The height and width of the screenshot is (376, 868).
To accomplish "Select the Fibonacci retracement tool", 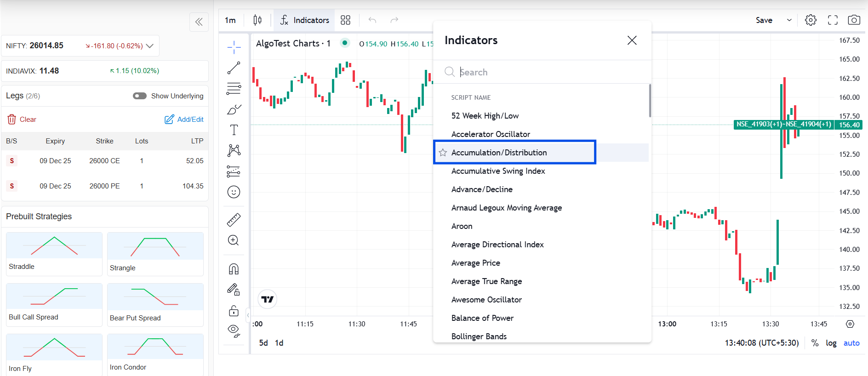I will tap(234, 88).
